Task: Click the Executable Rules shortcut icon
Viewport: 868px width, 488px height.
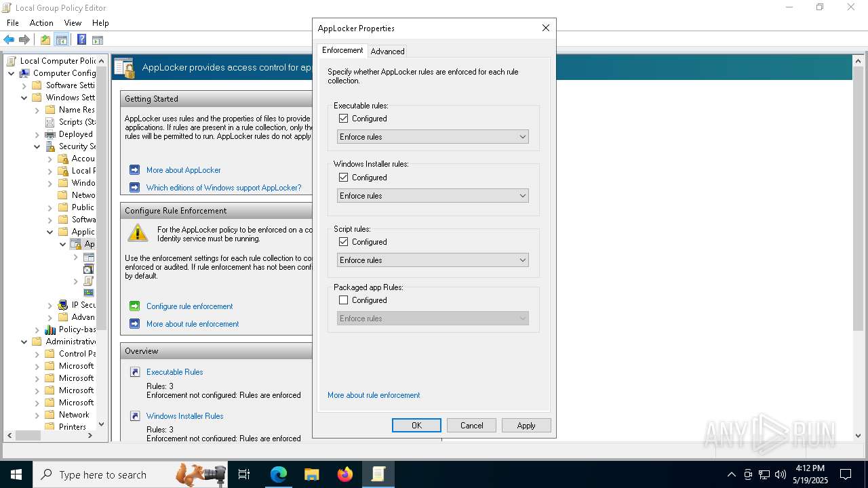Action: [134, 372]
